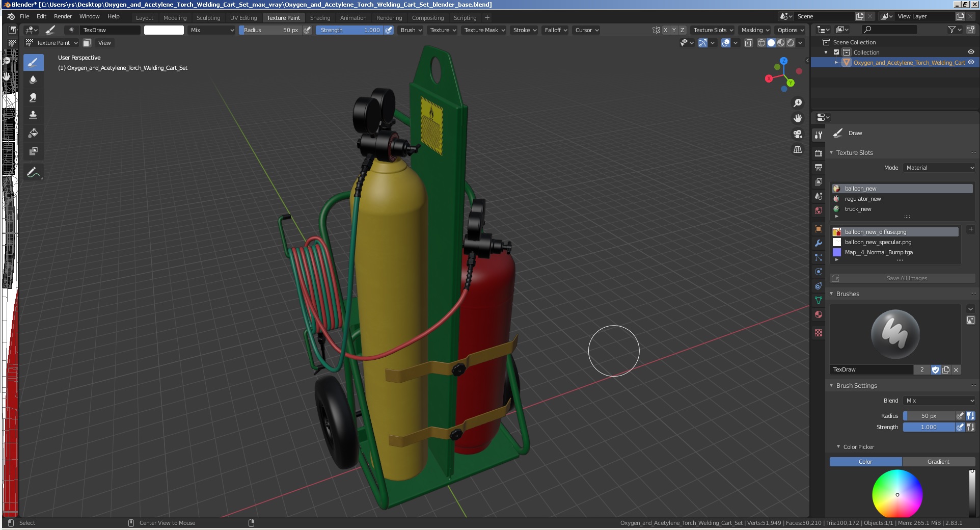Collapse the Brush Settings panel
Screen dimensions: 980x530
[831, 385]
